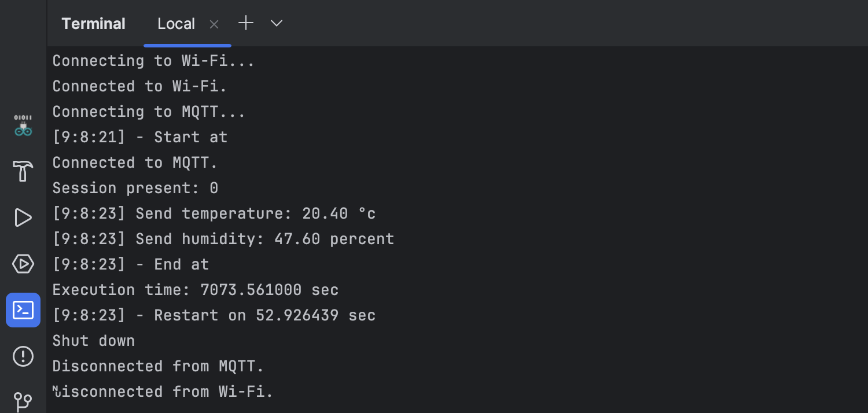Open the Problems tool window
Viewport: 868px width, 413px height.
tap(23, 356)
